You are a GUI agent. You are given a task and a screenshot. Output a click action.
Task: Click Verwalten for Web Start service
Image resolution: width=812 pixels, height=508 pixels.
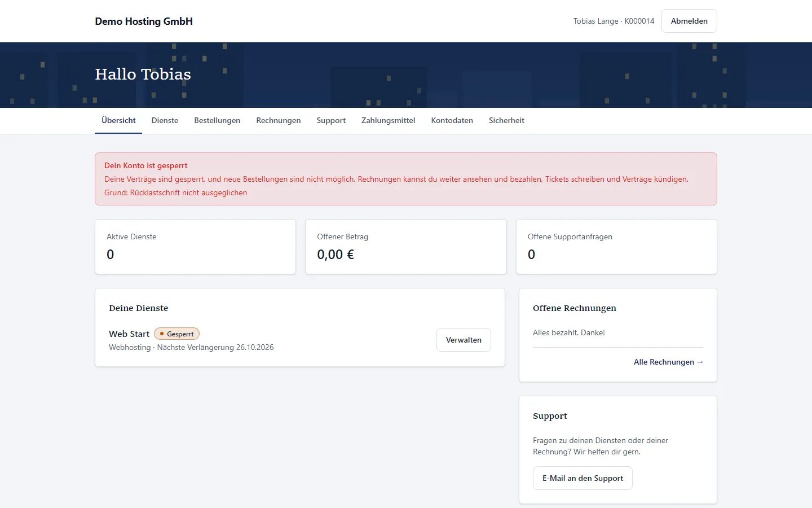point(464,340)
